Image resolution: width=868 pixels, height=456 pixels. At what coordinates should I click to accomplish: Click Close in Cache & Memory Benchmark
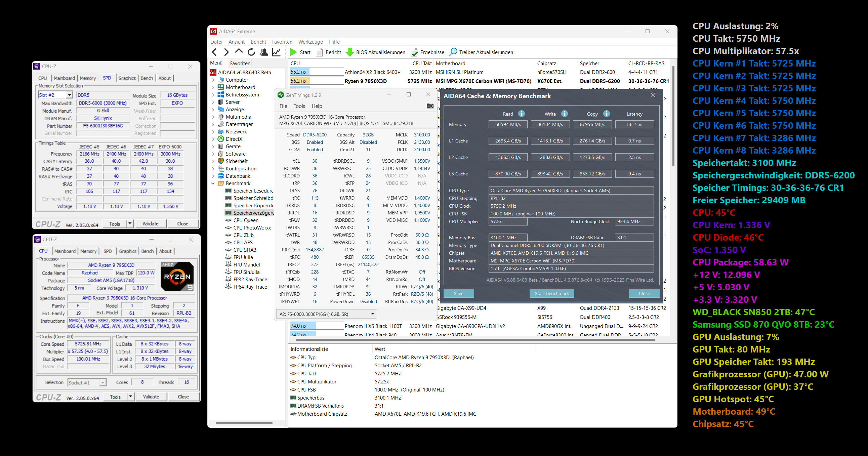click(x=644, y=293)
